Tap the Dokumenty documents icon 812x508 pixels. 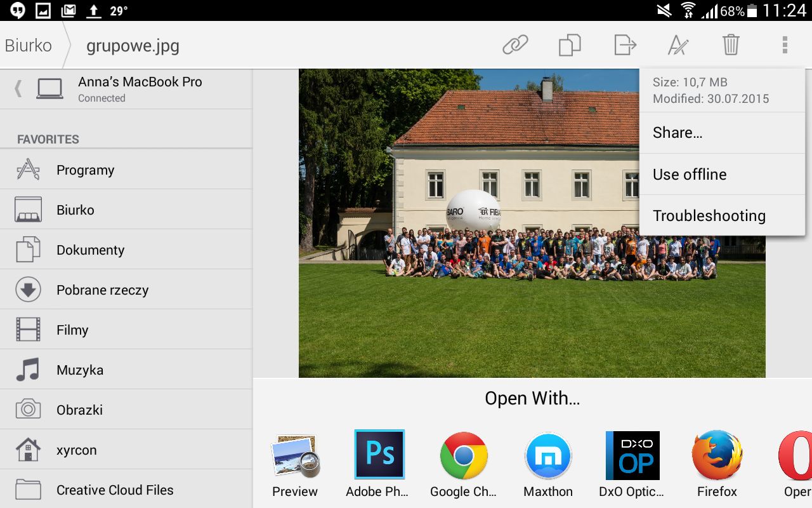coord(28,250)
